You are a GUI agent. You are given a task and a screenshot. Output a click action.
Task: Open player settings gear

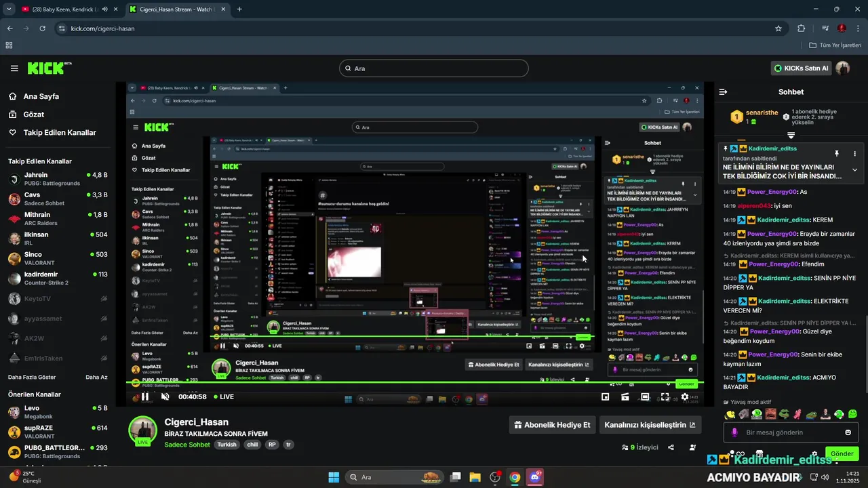(685, 397)
